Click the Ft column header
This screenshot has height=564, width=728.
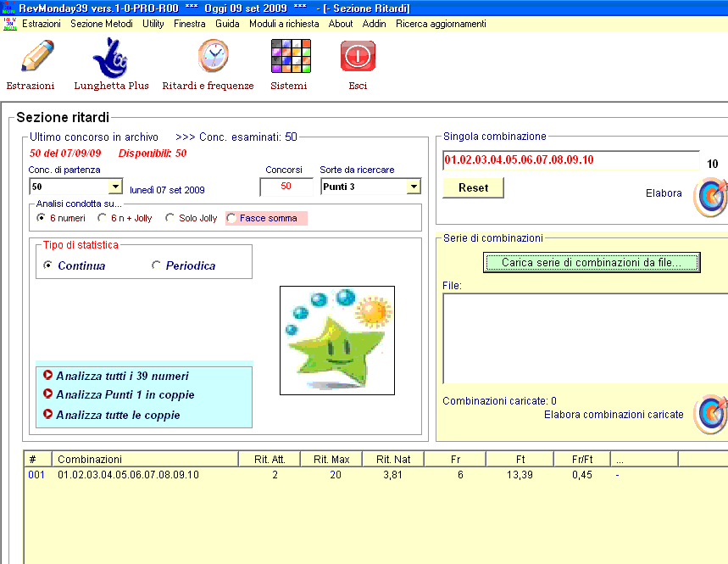[x=520, y=460]
